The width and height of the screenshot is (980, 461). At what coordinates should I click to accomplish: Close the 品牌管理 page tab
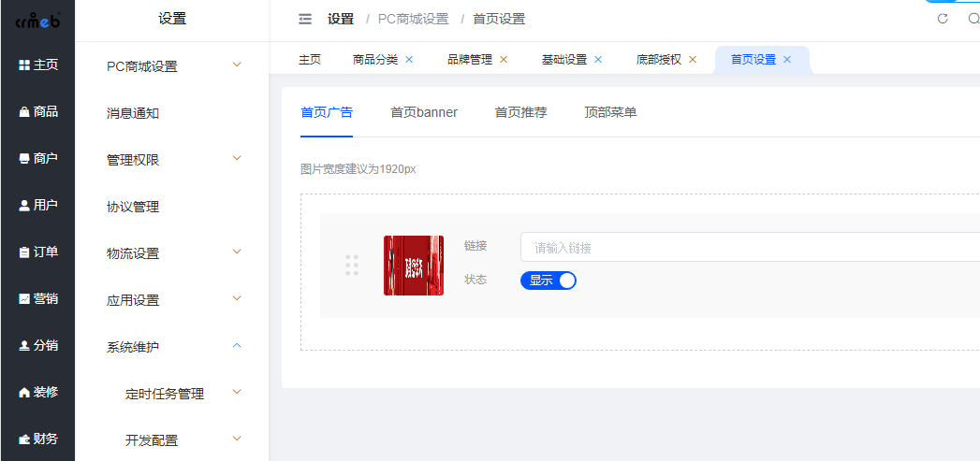click(x=504, y=60)
